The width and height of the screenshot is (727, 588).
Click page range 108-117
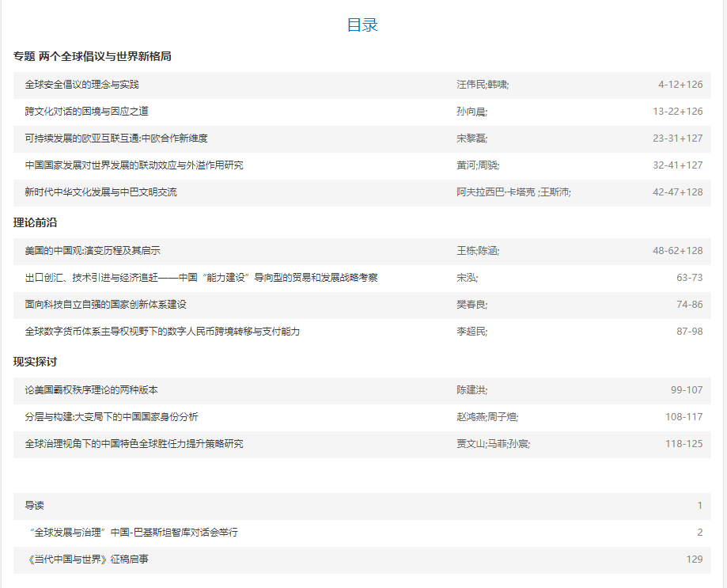683,417
